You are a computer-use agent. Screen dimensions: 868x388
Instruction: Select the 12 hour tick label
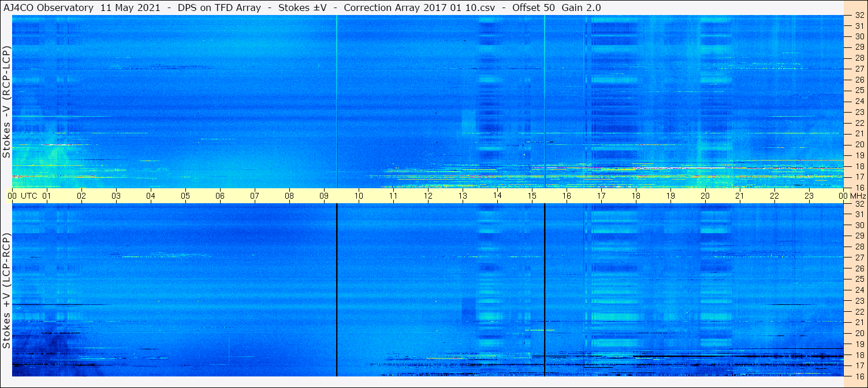tap(428, 196)
